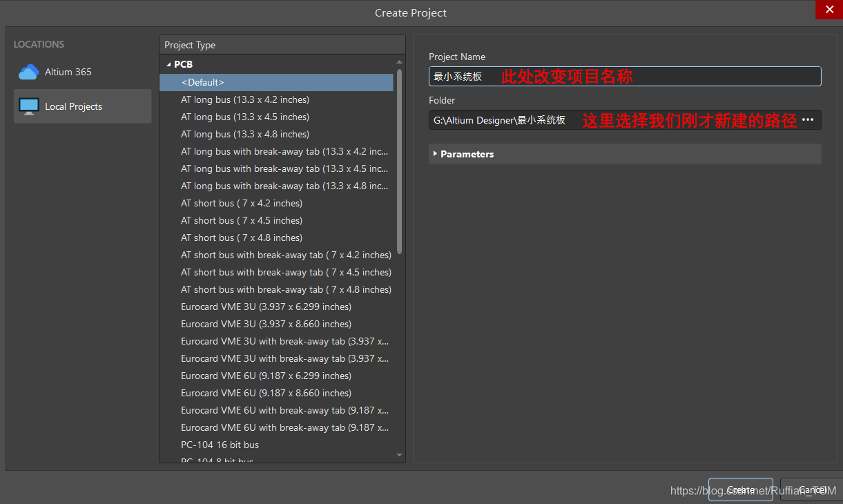The height and width of the screenshot is (504, 843).
Task: Collapse the PCB project type group
Action: [168, 64]
